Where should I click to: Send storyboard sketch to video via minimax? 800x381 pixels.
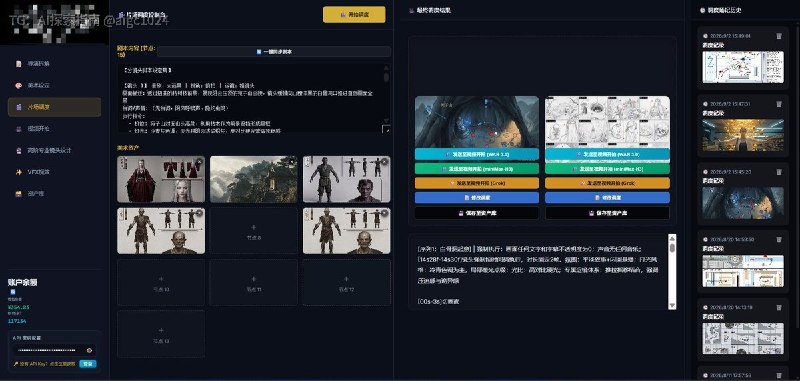607,169
